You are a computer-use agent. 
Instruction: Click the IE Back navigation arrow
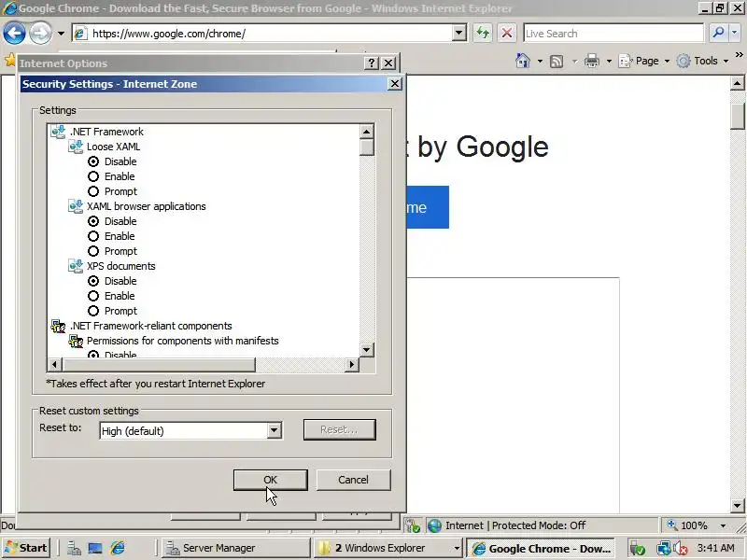click(14, 34)
